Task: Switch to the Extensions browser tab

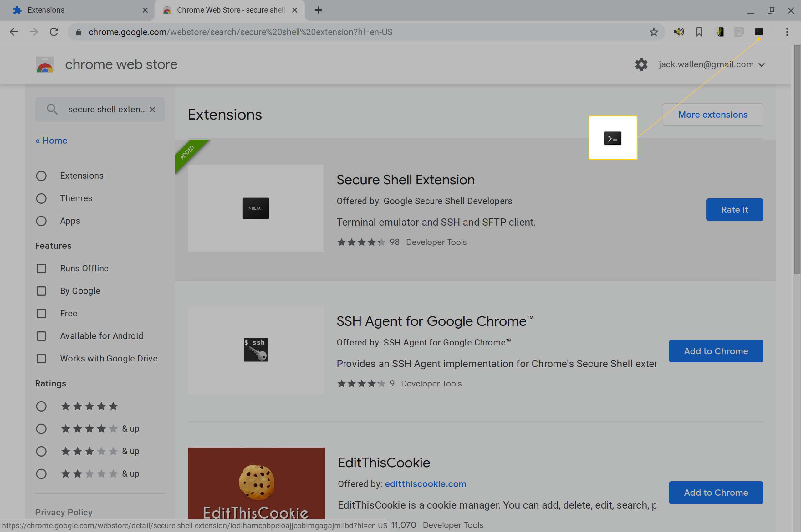Action: 77,10
